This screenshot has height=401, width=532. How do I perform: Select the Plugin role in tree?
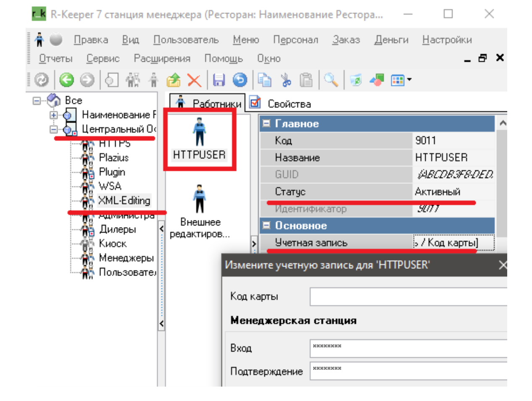(112, 172)
